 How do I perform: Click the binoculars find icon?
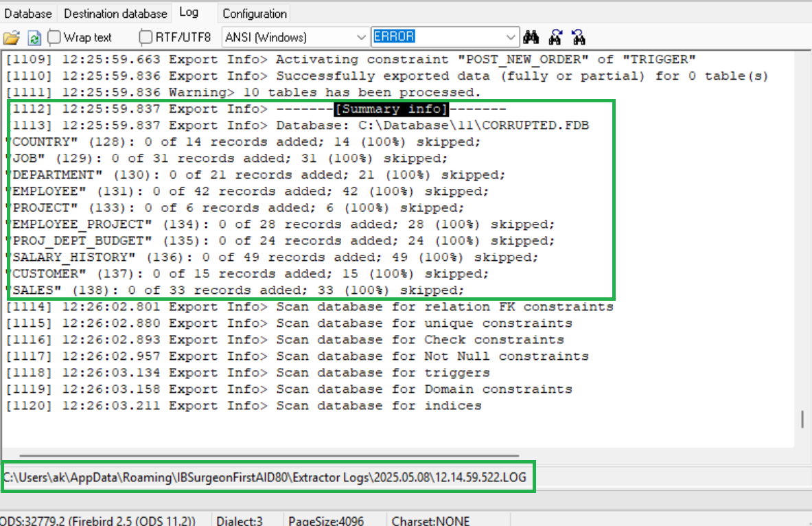(x=531, y=37)
